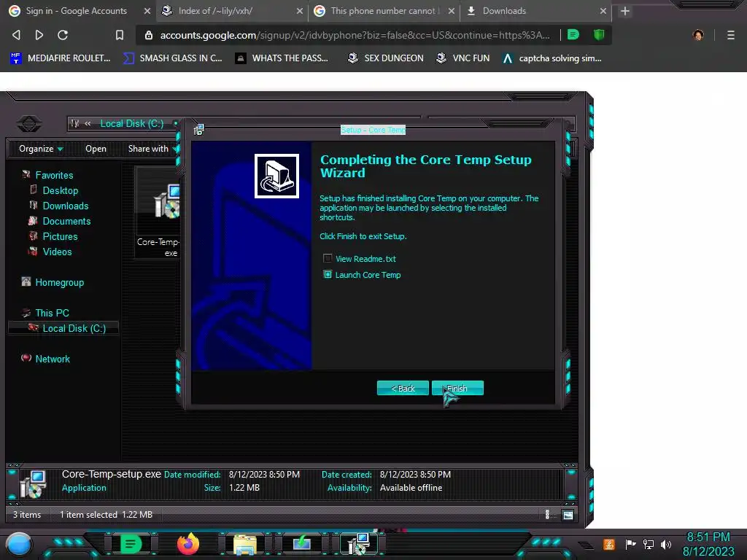Viewport: 747px width, 560px height.
Task: Open the green chat app on the taskbar
Action: (x=131, y=543)
